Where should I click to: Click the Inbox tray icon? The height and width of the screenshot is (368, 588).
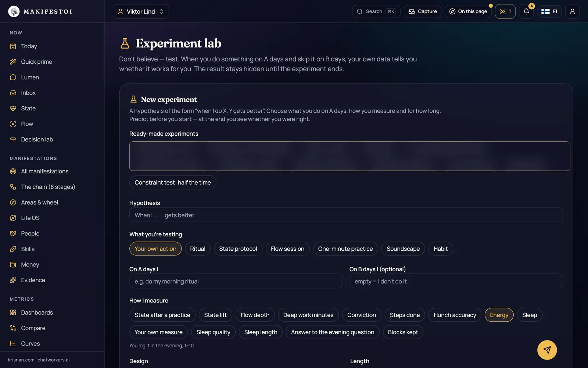tap(13, 93)
